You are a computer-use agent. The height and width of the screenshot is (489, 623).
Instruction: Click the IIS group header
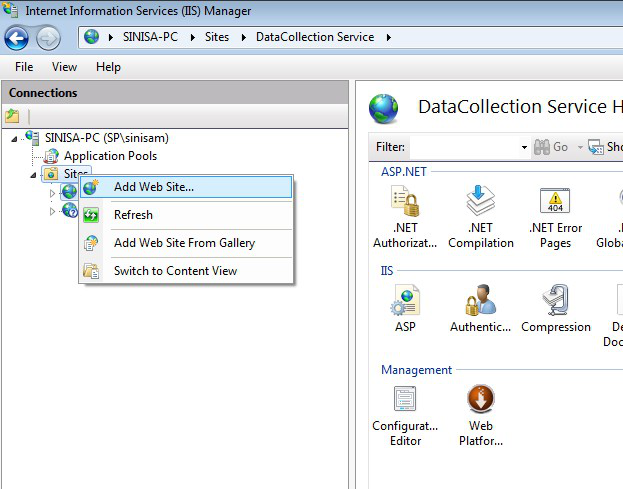click(387, 271)
